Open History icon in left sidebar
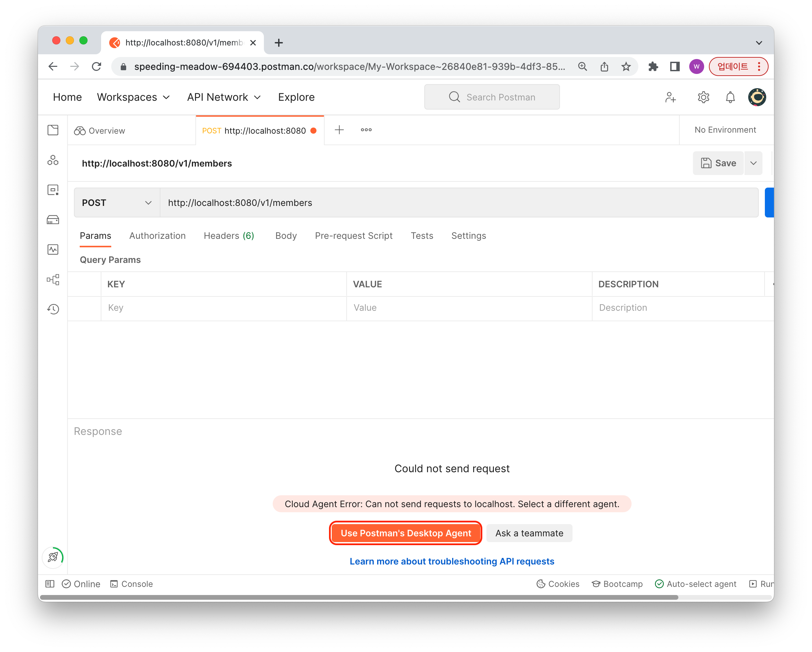Screen dimensions: 812x652 tap(53, 309)
